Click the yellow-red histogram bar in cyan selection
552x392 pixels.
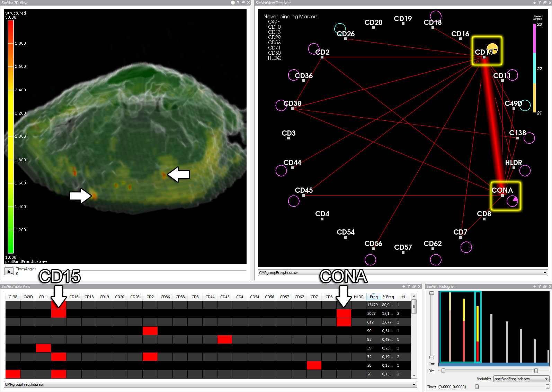tap(478, 334)
